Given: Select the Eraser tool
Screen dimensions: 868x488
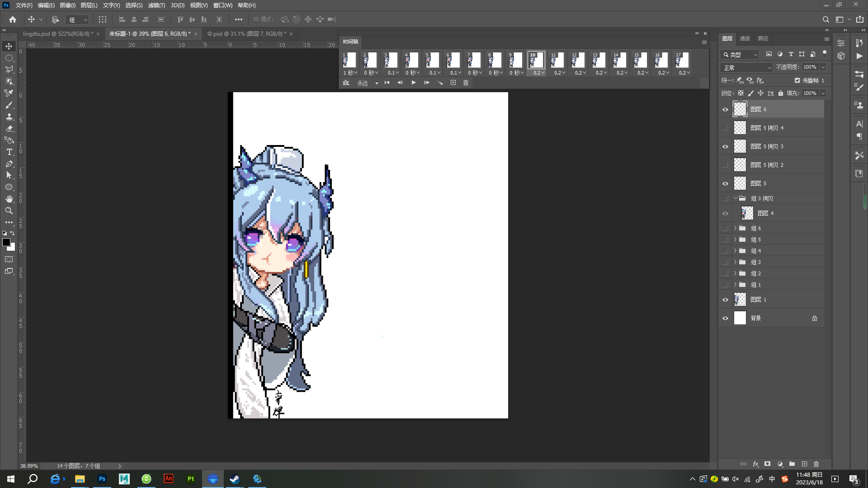Looking at the screenshot, I should click(x=9, y=128).
